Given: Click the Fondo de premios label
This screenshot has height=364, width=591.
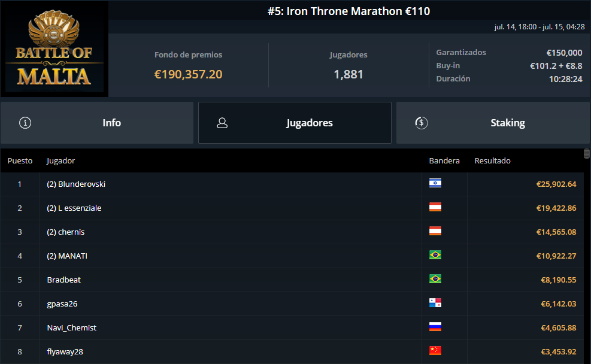Looking at the screenshot, I should click(x=188, y=54).
